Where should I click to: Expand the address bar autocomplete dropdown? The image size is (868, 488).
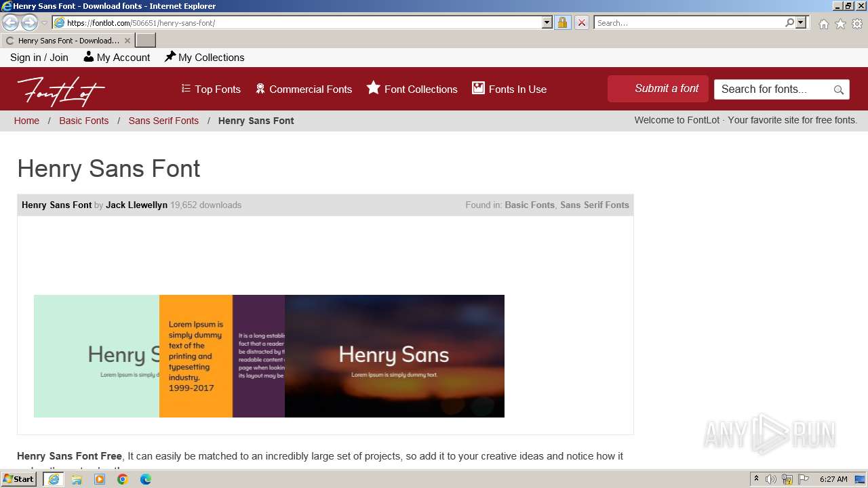click(x=547, y=22)
